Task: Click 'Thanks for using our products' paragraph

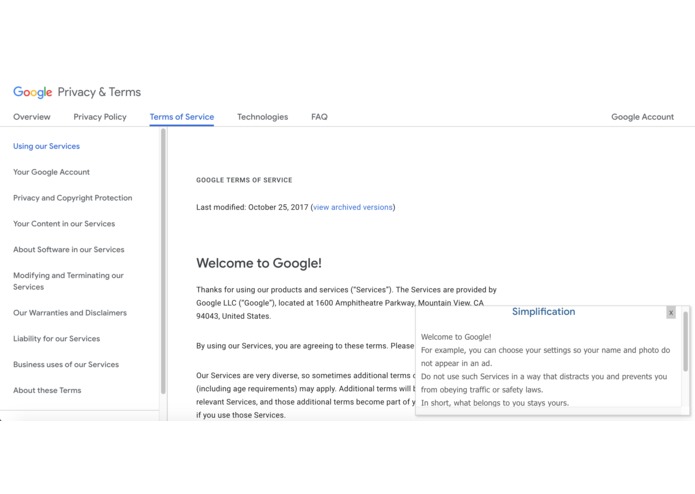Action: click(x=346, y=303)
